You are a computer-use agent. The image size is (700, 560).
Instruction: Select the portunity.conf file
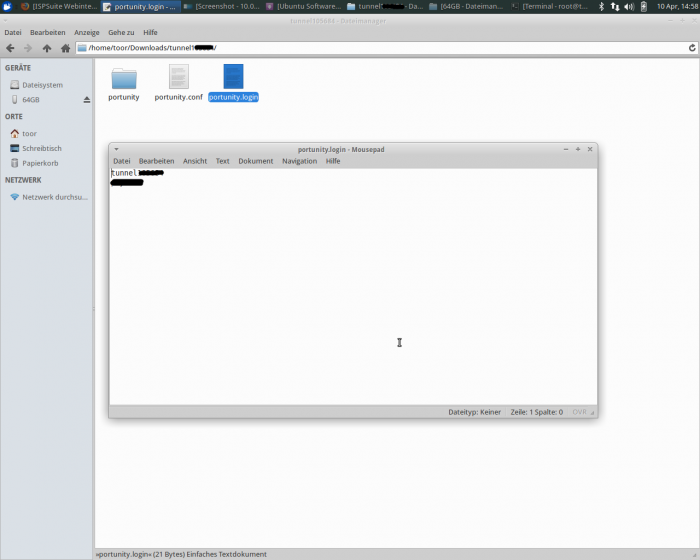(178, 78)
